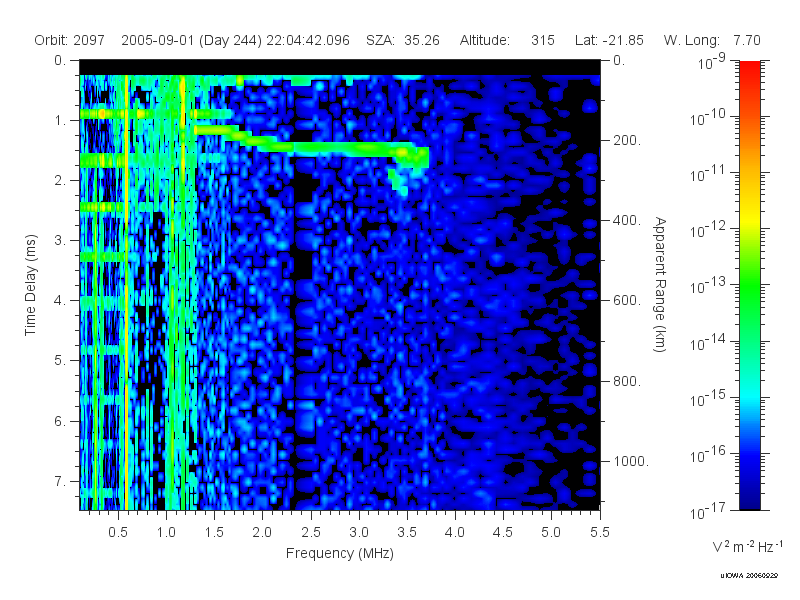Click the 2. time delay tick label
Image resolution: width=800 pixels, height=600 pixels.
point(60,181)
